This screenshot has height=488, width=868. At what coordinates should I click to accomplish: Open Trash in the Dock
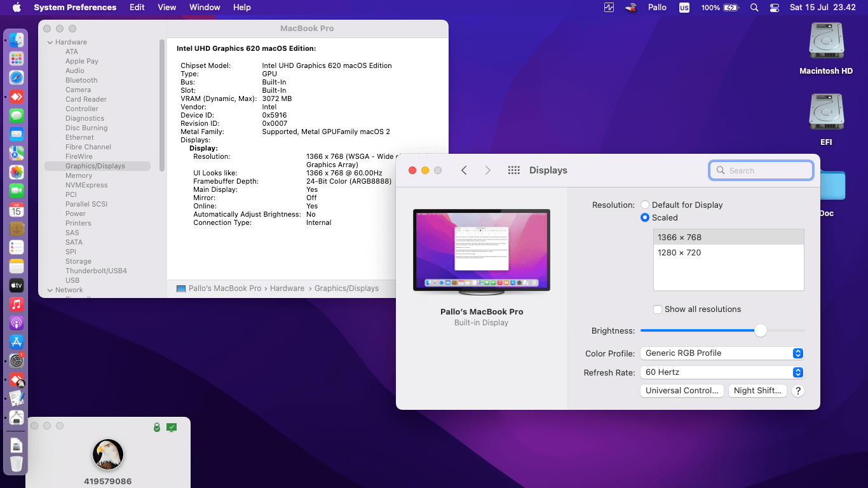tap(17, 464)
